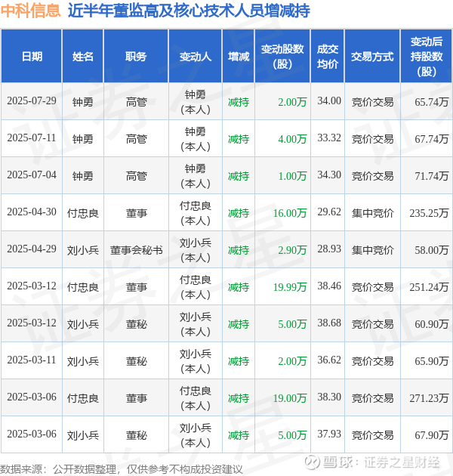Click average price 38.68
This screenshot has height=476, width=453.
pos(329,323)
